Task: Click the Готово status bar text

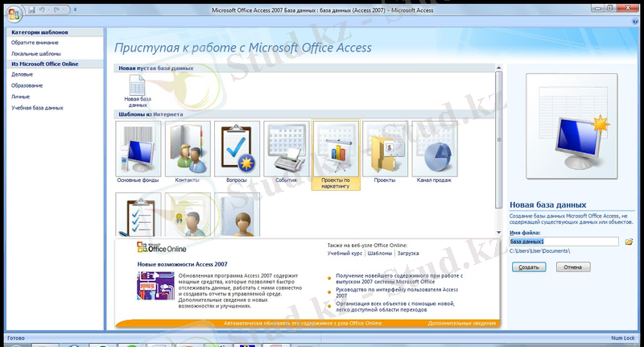Action: click(16, 338)
